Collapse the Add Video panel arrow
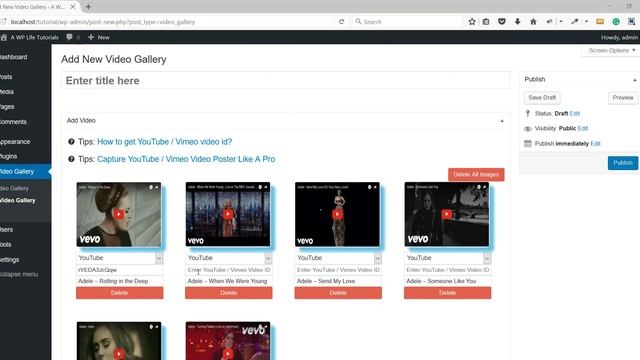640x360 pixels. tap(502, 121)
